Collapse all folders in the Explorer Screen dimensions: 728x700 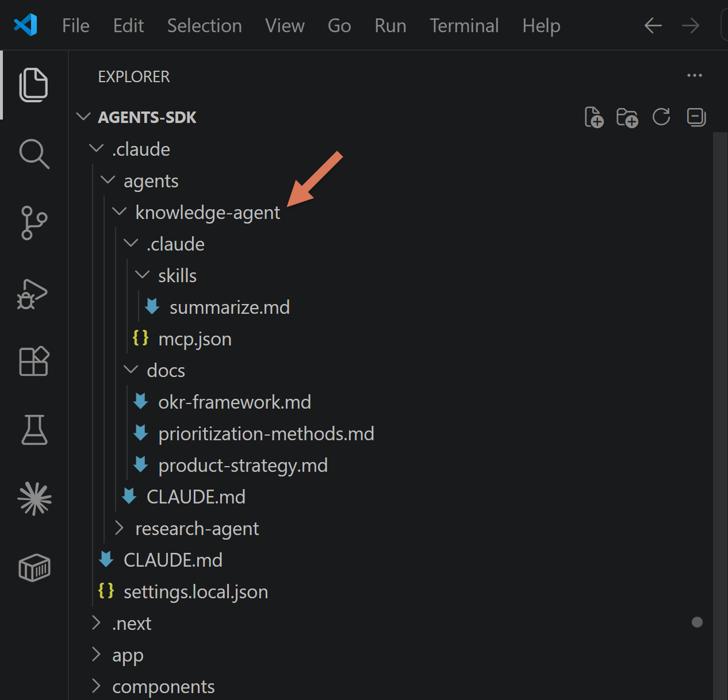pos(696,117)
